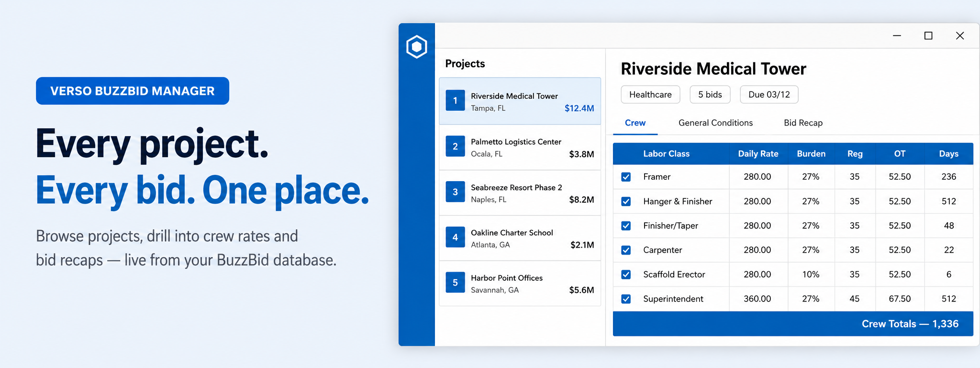980x368 pixels.
Task: Click Scaffold Erector's 6 days value
Action: pyautogui.click(x=949, y=275)
